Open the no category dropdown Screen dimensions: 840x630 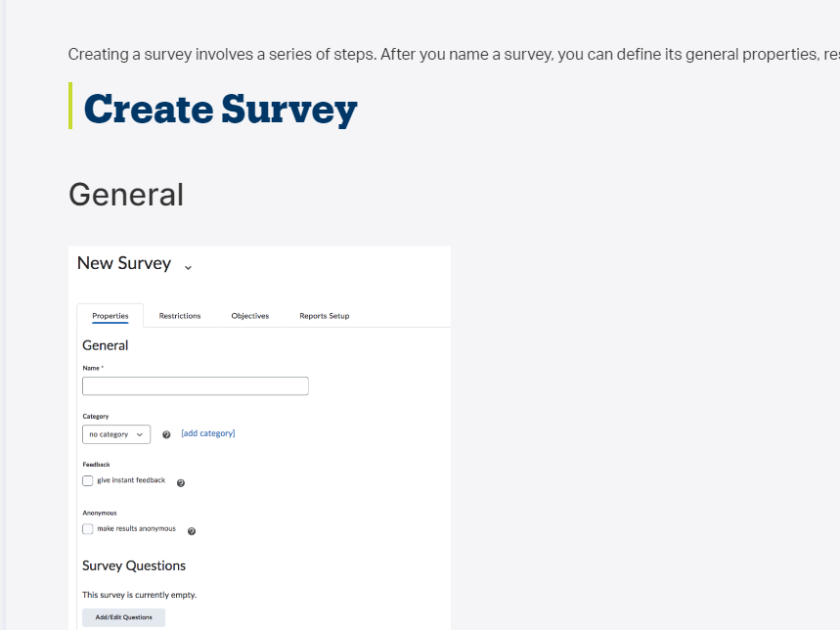pyautogui.click(x=116, y=434)
